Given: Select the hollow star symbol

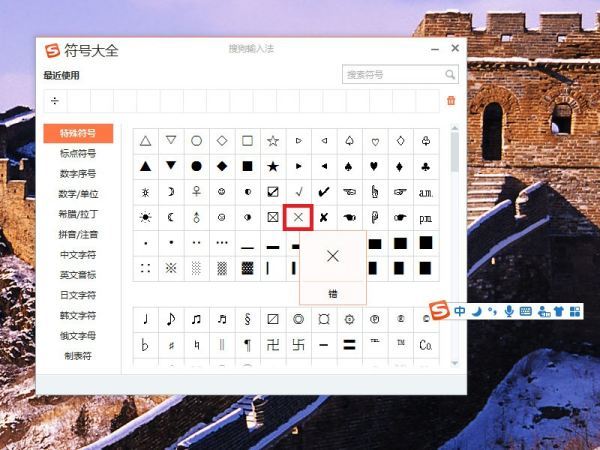Looking at the screenshot, I should (272, 141).
